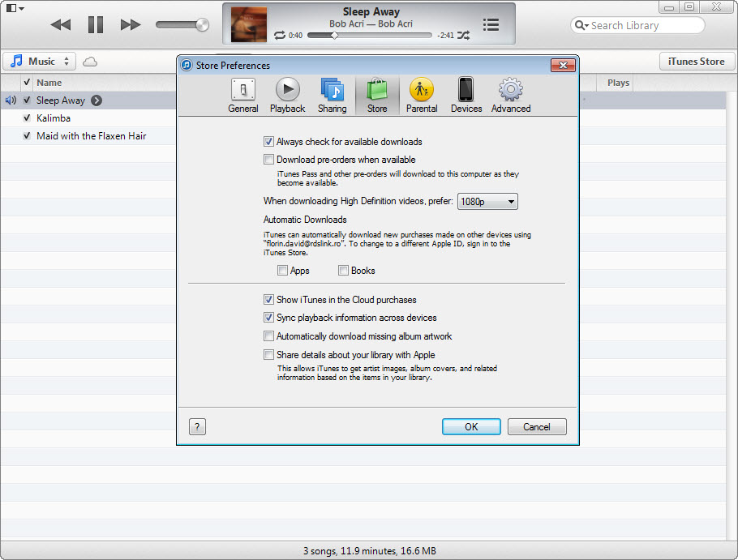Click Bob Acri artist text in player
Screen dimensions: 738x560
[371, 24]
